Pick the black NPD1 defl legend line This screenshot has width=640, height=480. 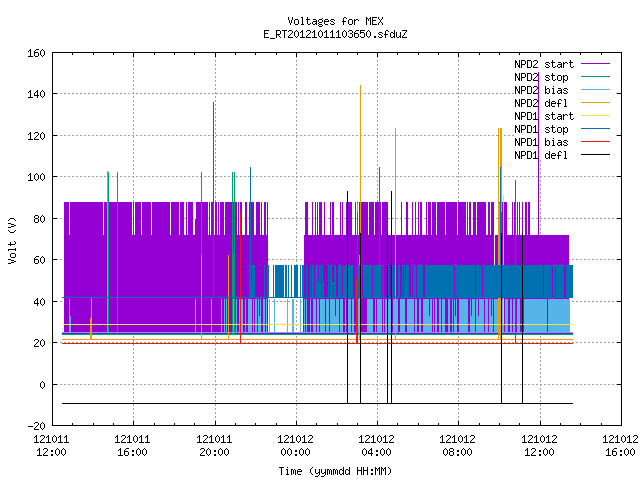click(595, 155)
